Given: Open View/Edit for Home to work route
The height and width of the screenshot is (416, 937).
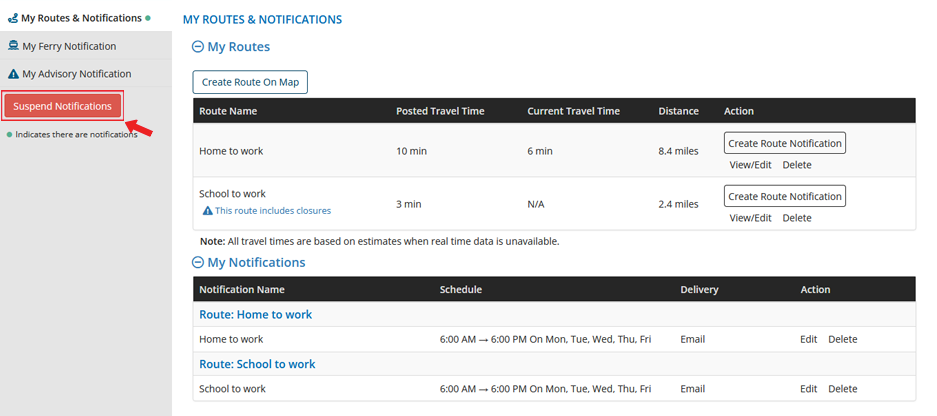Looking at the screenshot, I should (x=750, y=165).
